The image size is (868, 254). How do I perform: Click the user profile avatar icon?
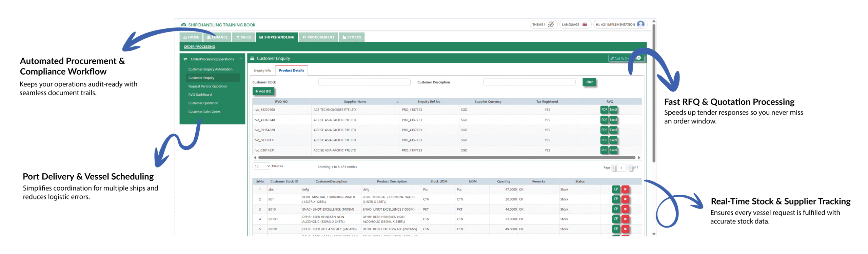pyautogui.click(x=640, y=24)
